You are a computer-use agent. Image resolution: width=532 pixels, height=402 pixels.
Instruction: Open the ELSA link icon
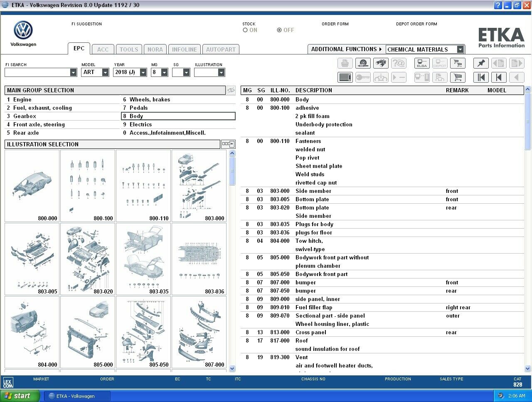point(422,63)
